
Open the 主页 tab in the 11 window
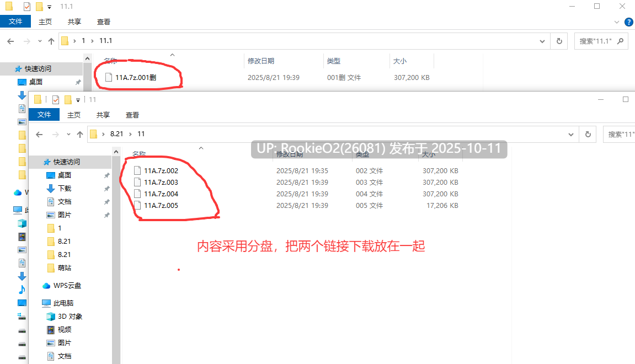[x=74, y=115]
